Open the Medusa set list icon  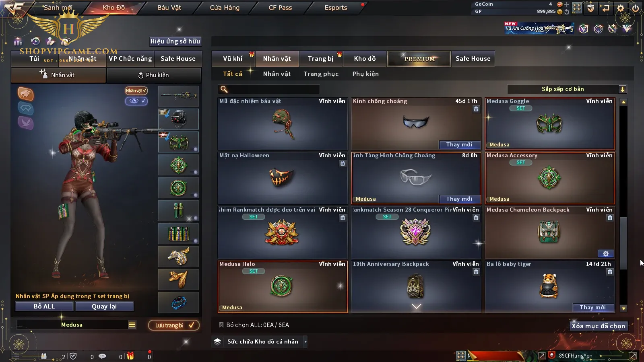(x=132, y=325)
